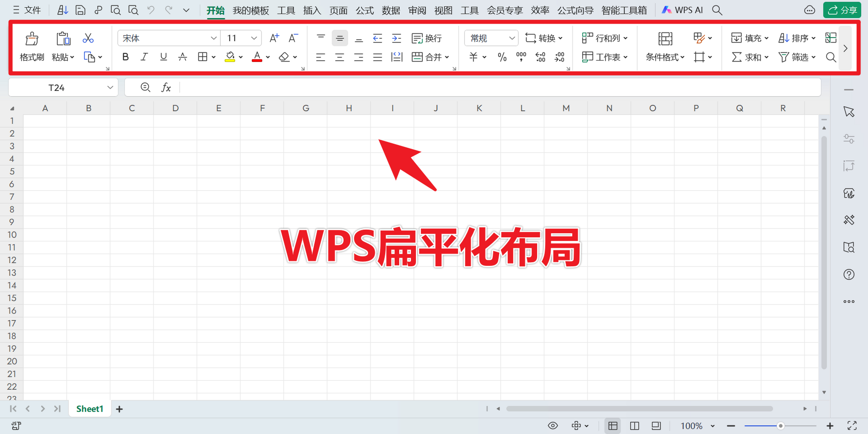Click the percent style icon
Image resolution: width=868 pixels, height=434 pixels.
[502, 57]
